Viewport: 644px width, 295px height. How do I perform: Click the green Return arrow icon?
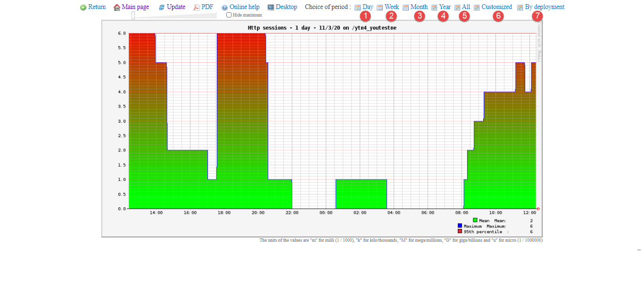tap(83, 8)
